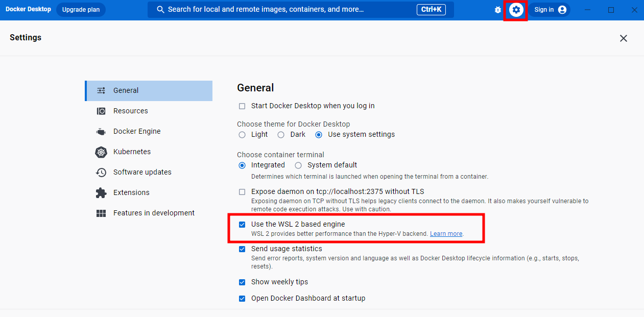This screenshot has width=644, height=317.
Task: Focus the search images and containers field
Action: point(301,10)
